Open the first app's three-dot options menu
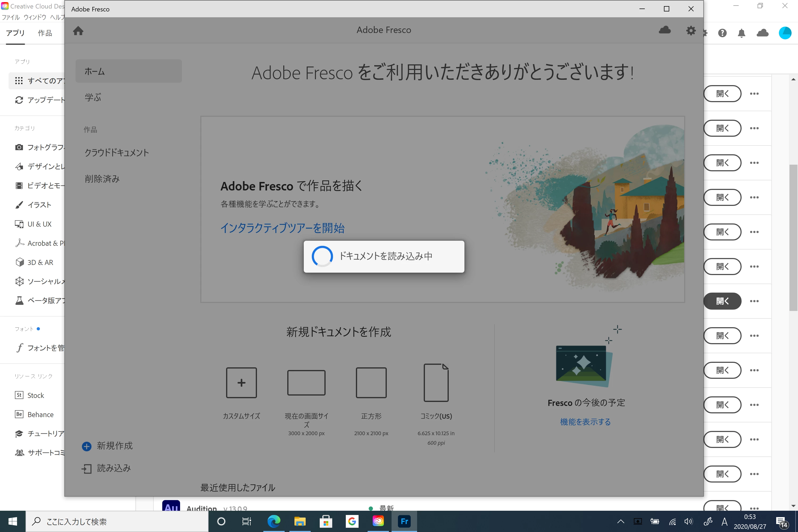 pos(754,94)
